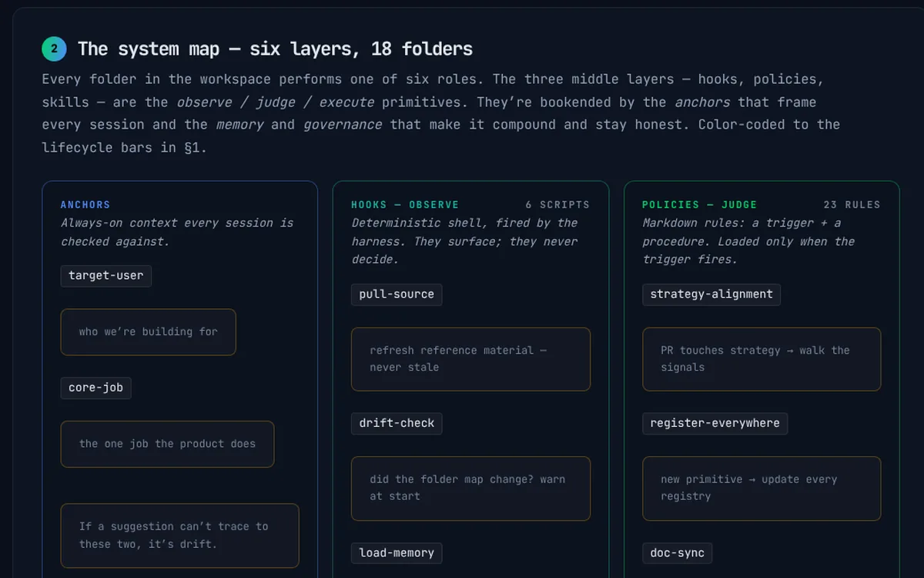Click the "refresh reference material — never stale" note
Viewport: 924px width, 578px height.
pyautogui.click(x=471, y=359)
